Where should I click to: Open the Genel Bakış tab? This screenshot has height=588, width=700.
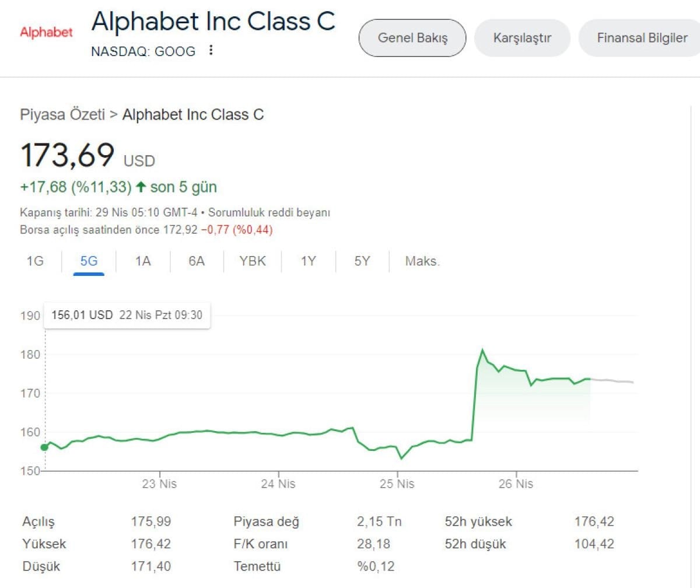(412, 38)
